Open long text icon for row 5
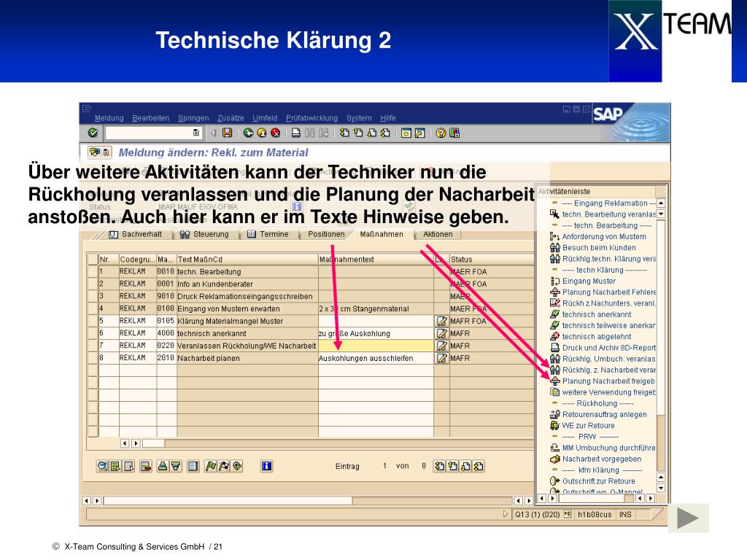Image resolution: width=747 pixels, height=560 pixels. tap(442, 321)
